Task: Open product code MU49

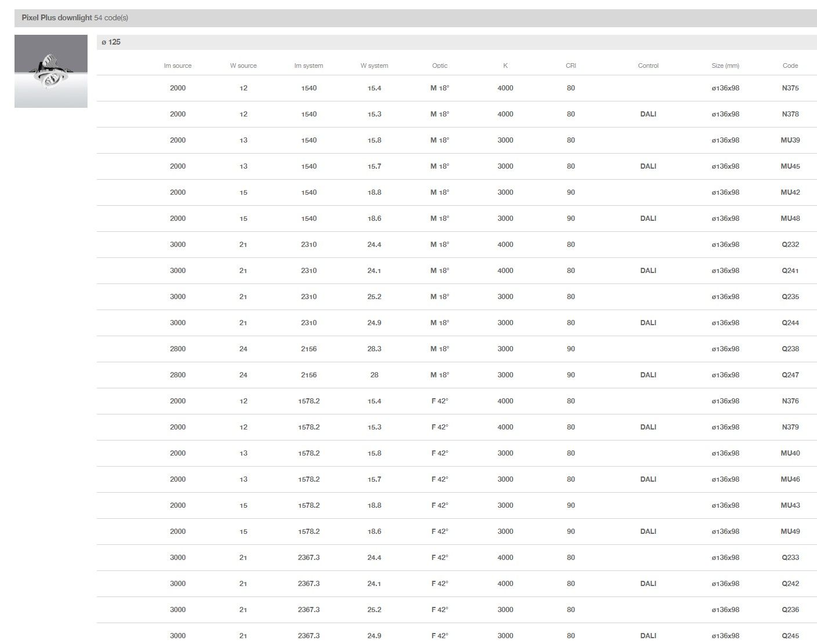Action: (790, 532)
